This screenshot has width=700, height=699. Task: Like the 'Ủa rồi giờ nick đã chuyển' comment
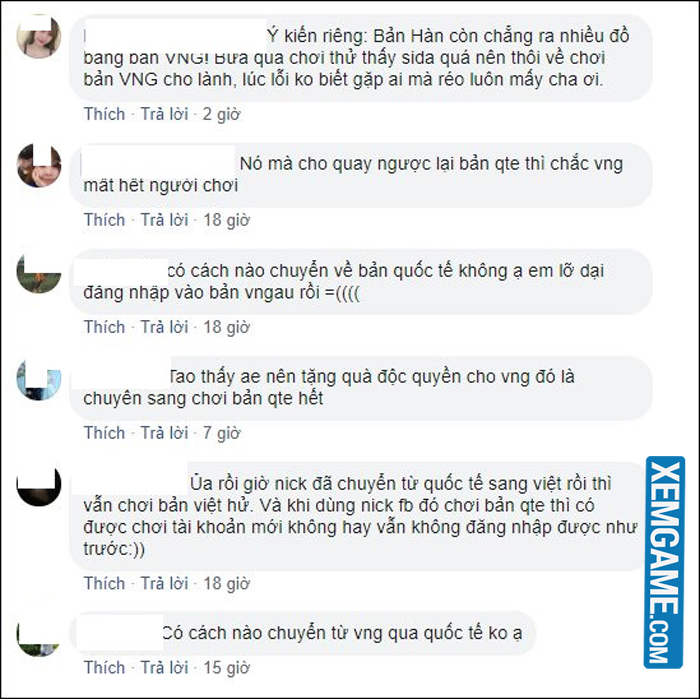[x=104, y=583]
